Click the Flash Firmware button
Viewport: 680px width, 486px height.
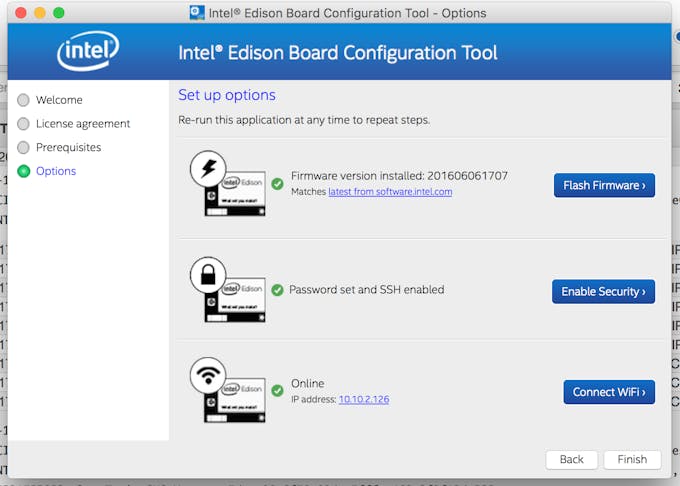pyautogui.click(x=604, y=185)
